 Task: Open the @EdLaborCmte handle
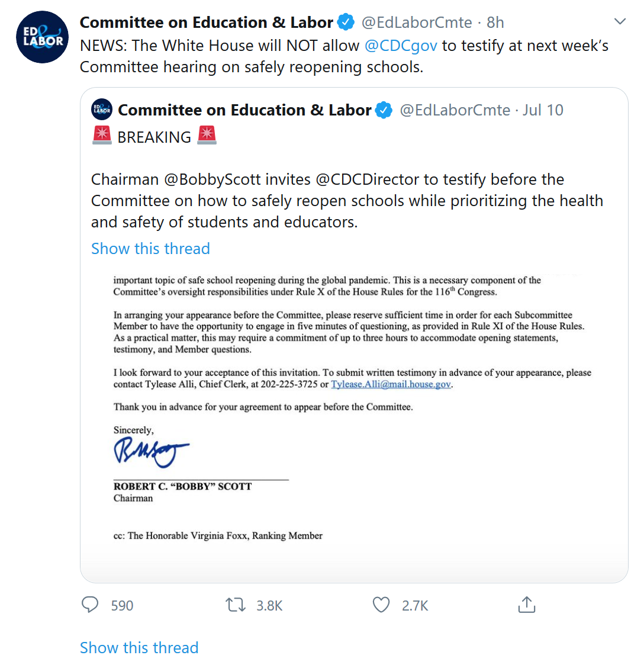(414, 21)
